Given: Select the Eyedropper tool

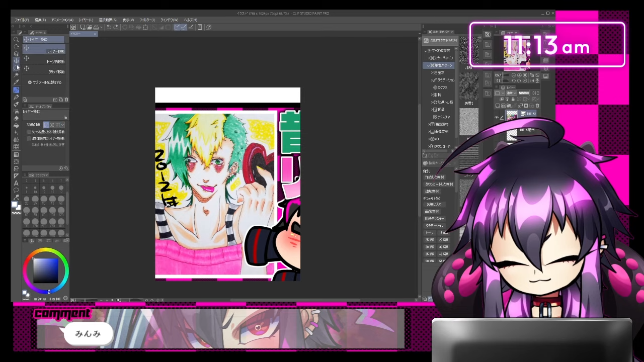Looking at the screenshot, I should [x=16, y=82].
